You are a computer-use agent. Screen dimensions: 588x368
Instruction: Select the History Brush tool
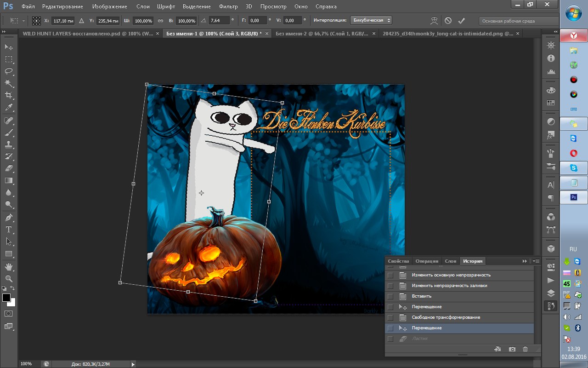pyautogui.click(x=9, y=156)
